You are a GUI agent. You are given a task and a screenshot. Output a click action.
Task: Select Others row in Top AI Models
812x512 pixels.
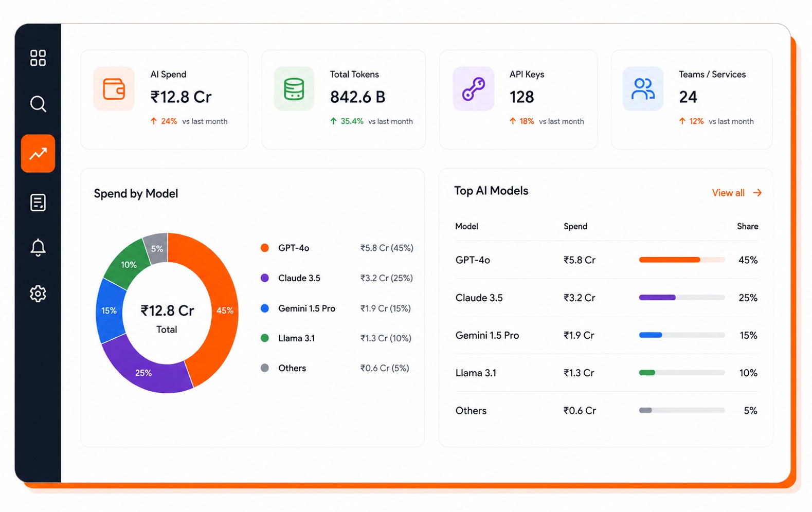coord(607,410)
